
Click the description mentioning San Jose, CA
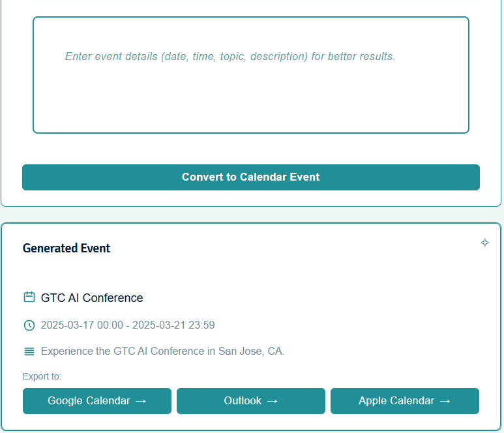tap(162, 351)
